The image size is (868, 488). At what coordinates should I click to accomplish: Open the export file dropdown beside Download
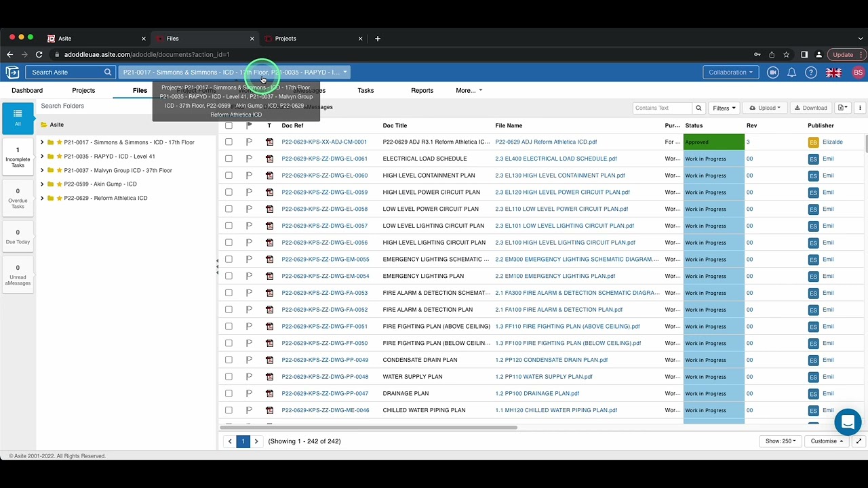pos(842,108)
